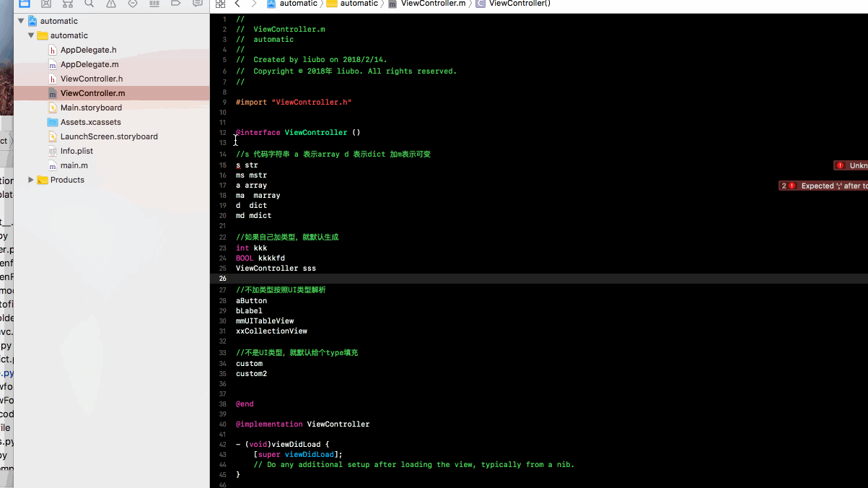Click line number 38 in the gutter

tap(222, 404)
